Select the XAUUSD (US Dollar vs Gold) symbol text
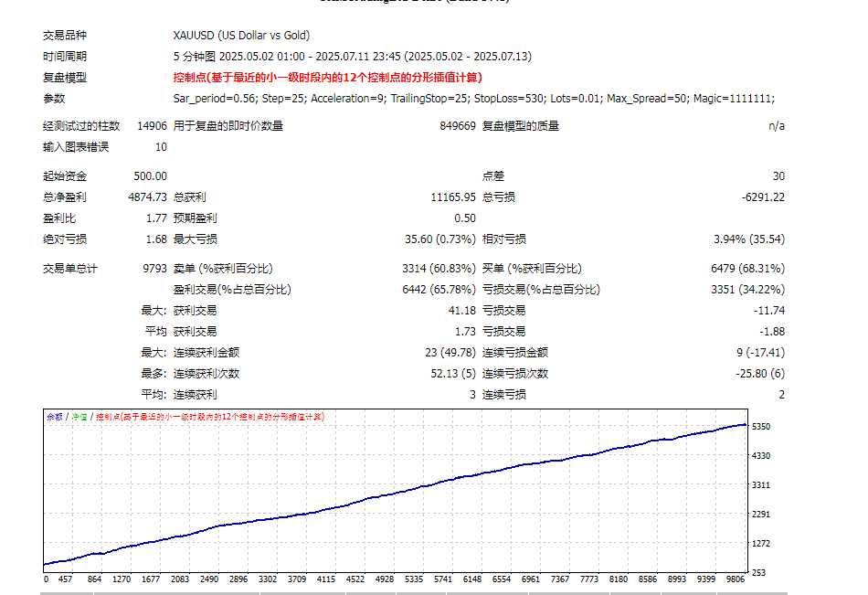This screenshot has width=868, height=595. point(241,36)
